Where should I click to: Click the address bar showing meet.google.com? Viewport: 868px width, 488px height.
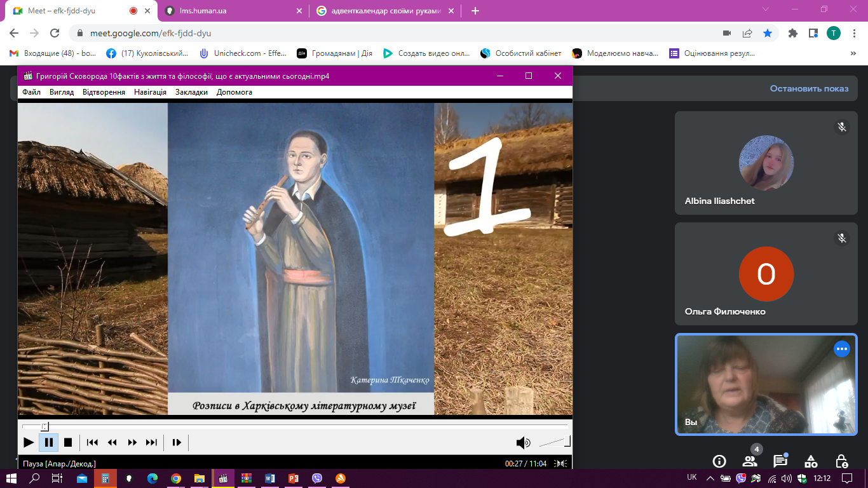coord(394,33)
